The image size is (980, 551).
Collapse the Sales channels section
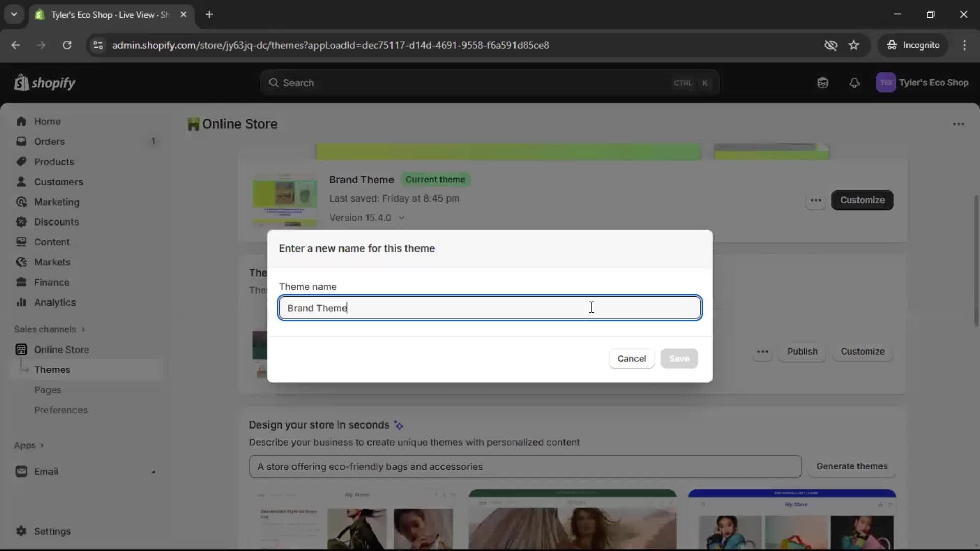pyautogui.click(x=50, y=329)
